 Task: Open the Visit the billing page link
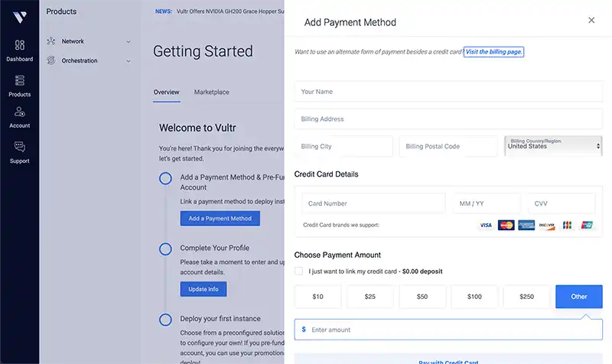493,51
